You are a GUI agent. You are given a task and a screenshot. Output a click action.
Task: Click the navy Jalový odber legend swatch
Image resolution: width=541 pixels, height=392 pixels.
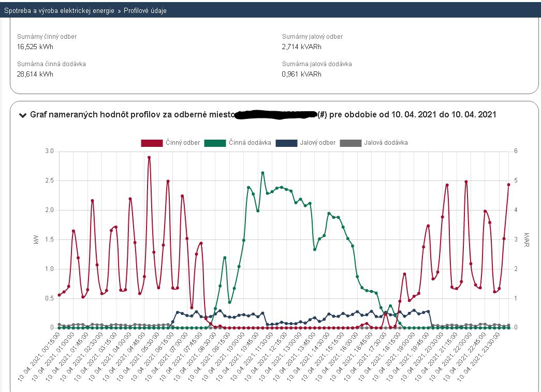[286, 143]
